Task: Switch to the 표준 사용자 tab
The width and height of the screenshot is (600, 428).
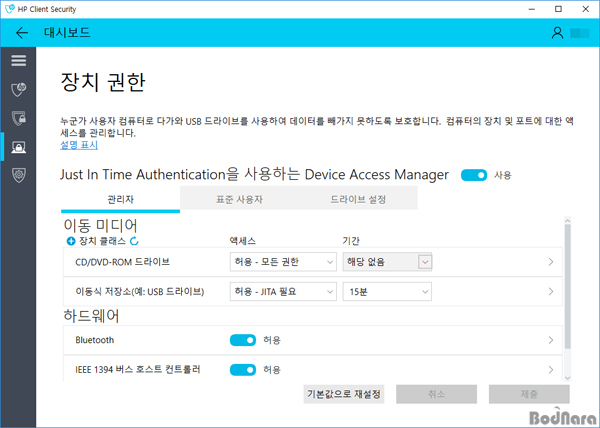Action: click(239, 199)
